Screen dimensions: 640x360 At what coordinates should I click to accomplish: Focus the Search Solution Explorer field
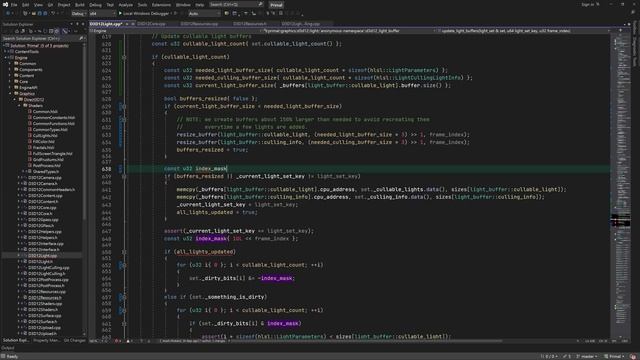coord(40,38)
